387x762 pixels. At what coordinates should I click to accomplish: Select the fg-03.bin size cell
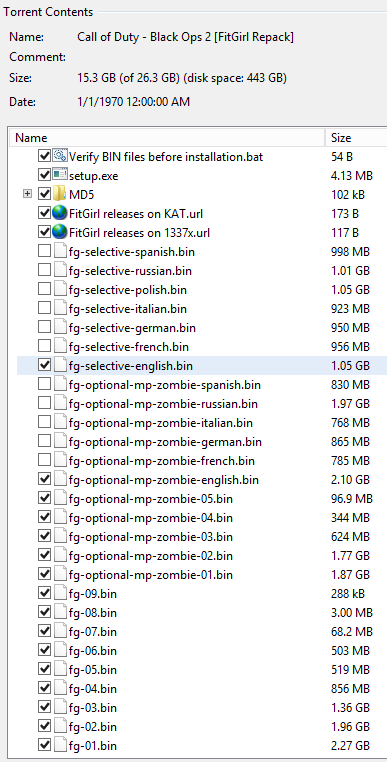click(351, 708)
